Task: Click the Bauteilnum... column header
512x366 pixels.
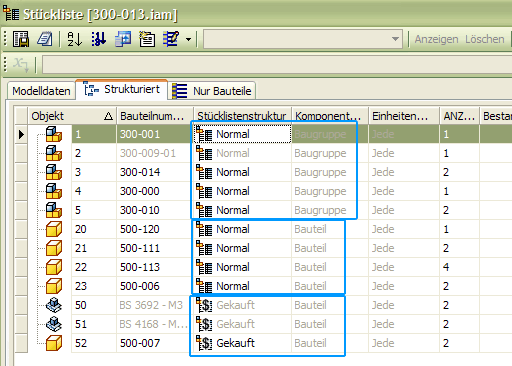Action: (x=155, y=116)
